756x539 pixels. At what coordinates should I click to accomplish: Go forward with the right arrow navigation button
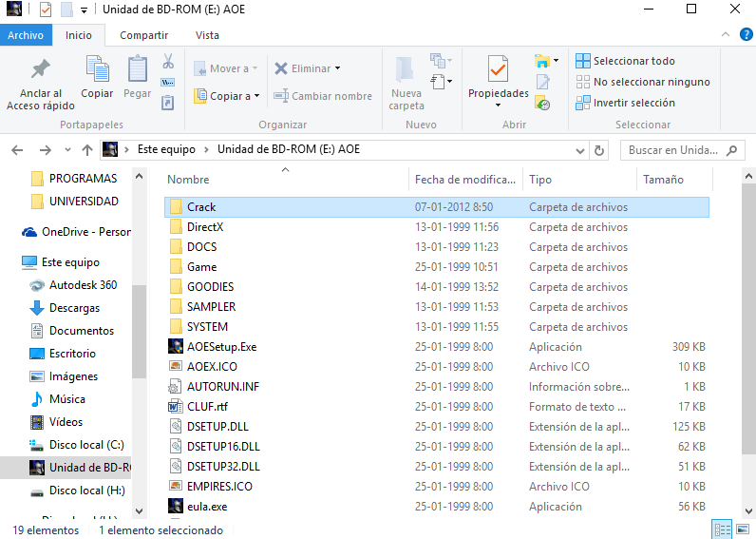45,150
